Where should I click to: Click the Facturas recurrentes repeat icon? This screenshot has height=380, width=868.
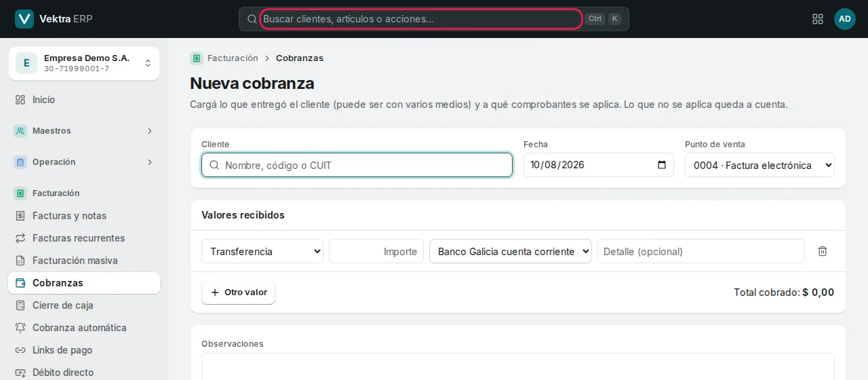(20, 238)
